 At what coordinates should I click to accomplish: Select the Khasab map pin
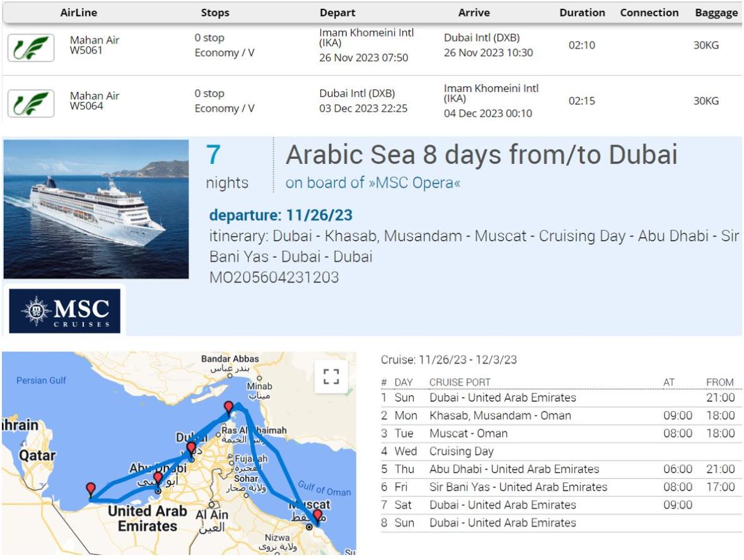(x=229, y=407)
